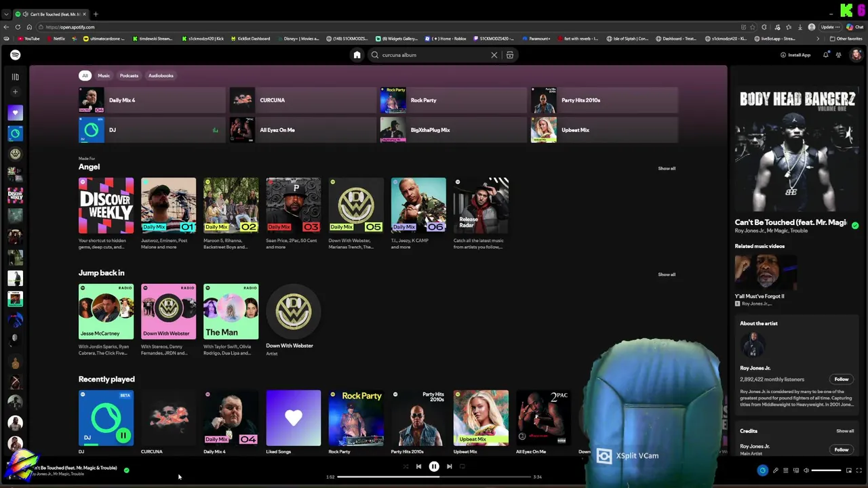Open Upbeat Mix shortcut tile

tap(604, 130)
